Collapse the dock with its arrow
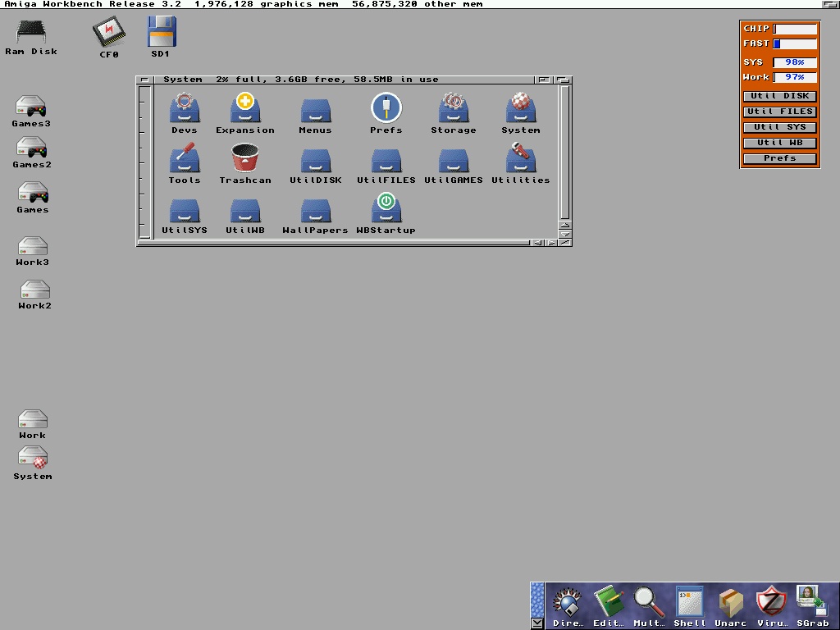 (x=536, y=623)
